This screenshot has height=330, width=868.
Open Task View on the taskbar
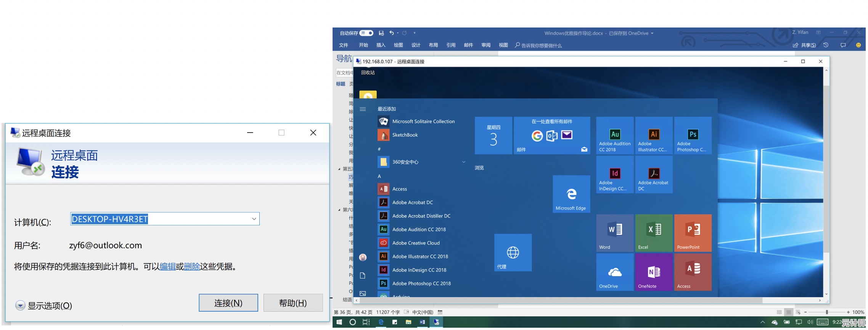tap(366, 322)
